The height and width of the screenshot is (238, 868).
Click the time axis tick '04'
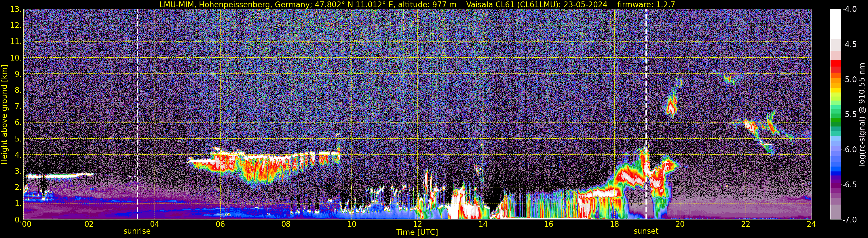[154, 224]
